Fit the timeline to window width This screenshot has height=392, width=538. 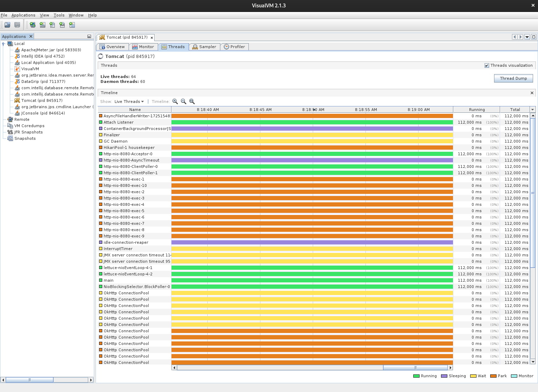[192, 101]
